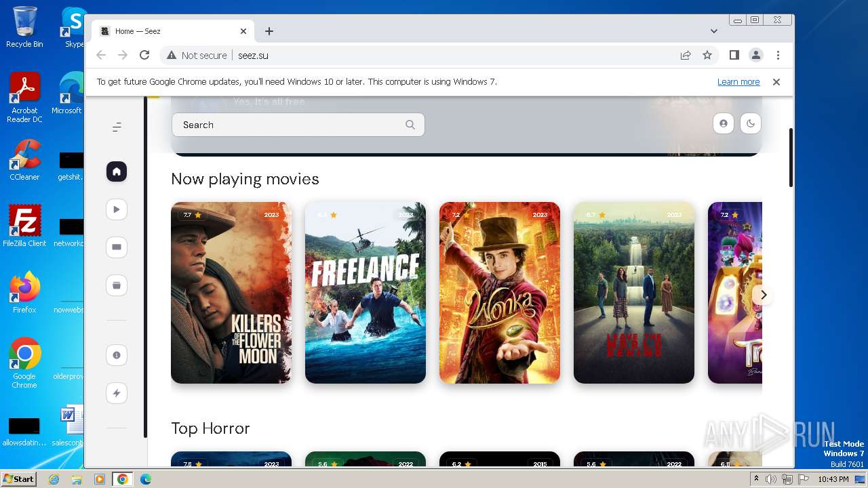Open the network icon in system tray

pos(787,479)
